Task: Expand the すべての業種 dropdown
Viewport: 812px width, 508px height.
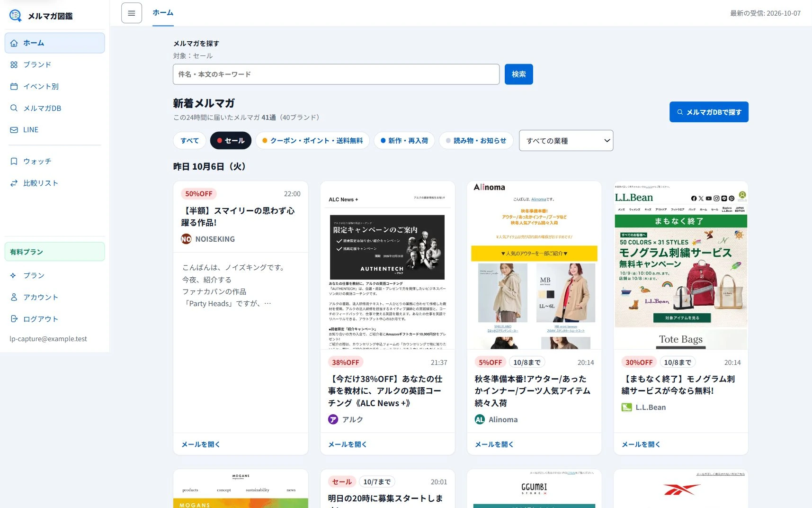Action: coord(566,141)
